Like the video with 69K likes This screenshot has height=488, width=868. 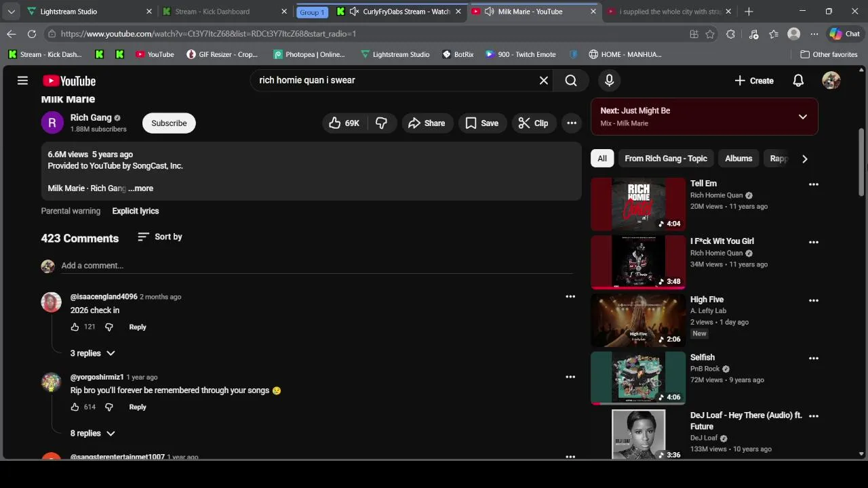[344, 123]
